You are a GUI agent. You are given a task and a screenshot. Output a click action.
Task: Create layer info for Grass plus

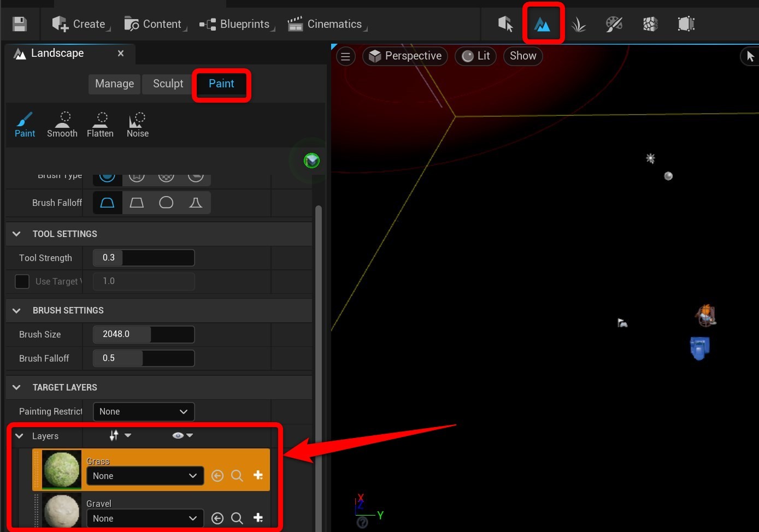point(258,476)
